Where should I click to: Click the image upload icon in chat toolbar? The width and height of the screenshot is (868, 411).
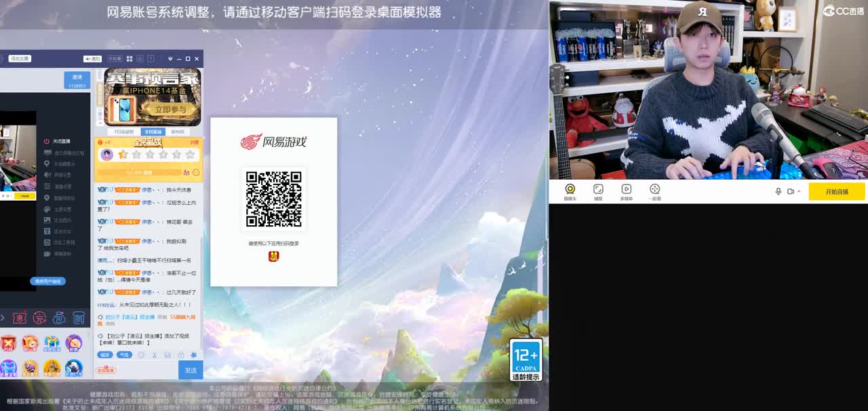pos(167,355)
